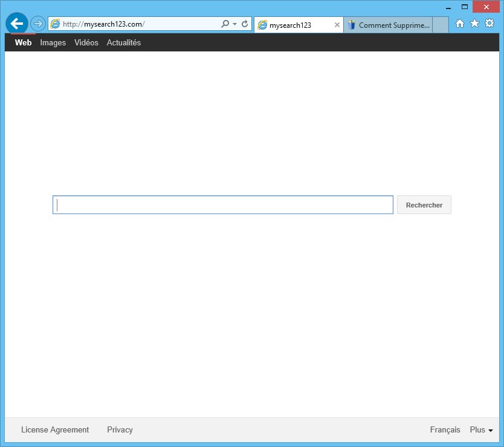Screen dimensions: 504x447
Task: Open the Tools gear icon
Action: point(489,23)
